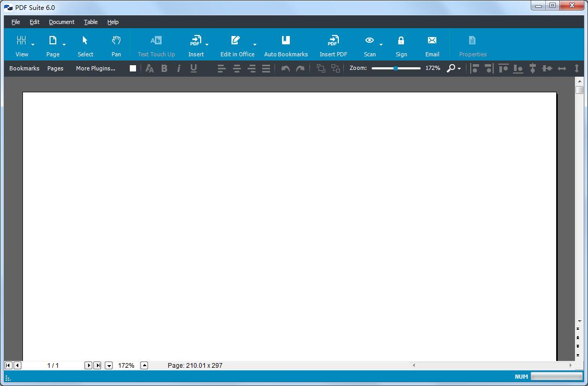588x386 pixels.
Task: Click the align objects left icon
Action: [475, 68]
